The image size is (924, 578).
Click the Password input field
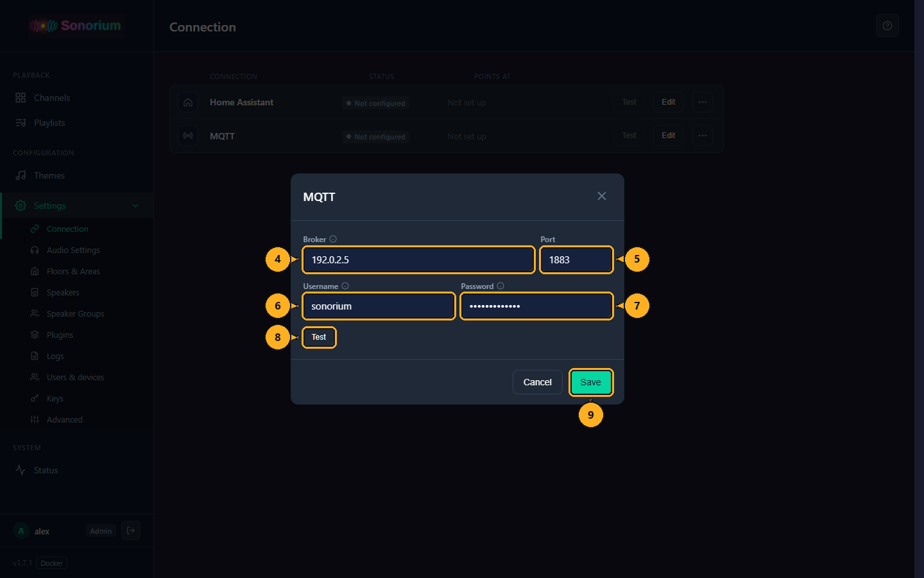click(x=536, y=306)
